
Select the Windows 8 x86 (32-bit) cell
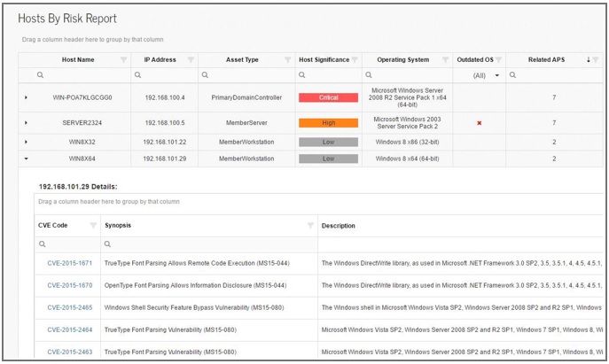click(x=407, y=142)
